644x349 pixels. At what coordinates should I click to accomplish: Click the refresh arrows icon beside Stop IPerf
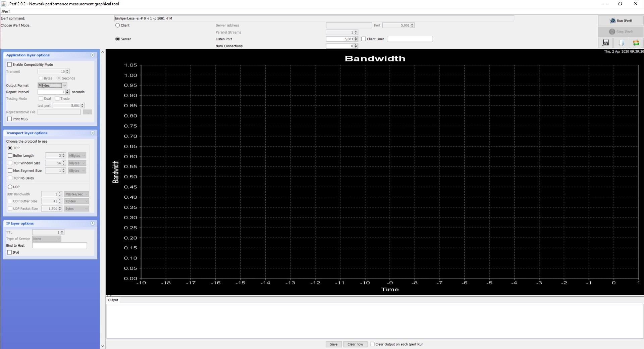tap(636, 43)
